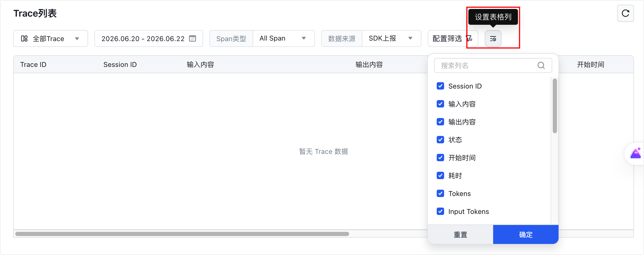
Task: Confirm with the 确定 button
Action: (x=526, y=234)
